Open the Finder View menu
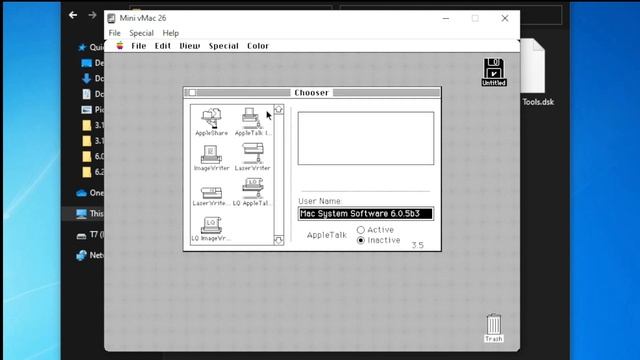 pos(190,46)
